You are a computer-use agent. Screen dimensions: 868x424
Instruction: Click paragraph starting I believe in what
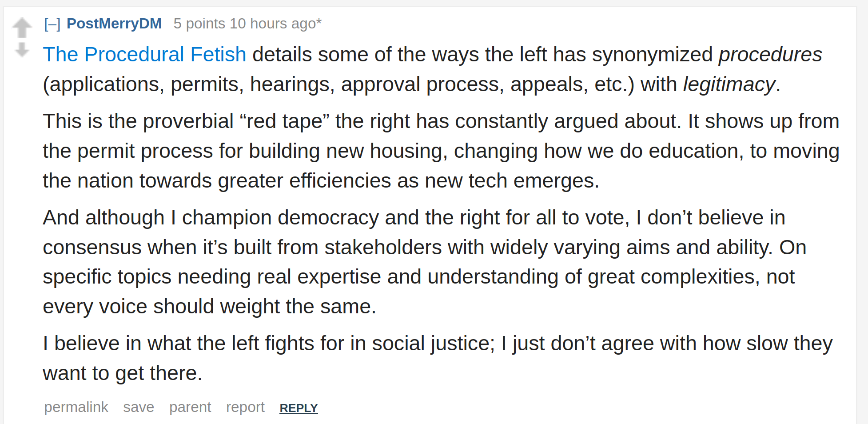pos(438,358)
